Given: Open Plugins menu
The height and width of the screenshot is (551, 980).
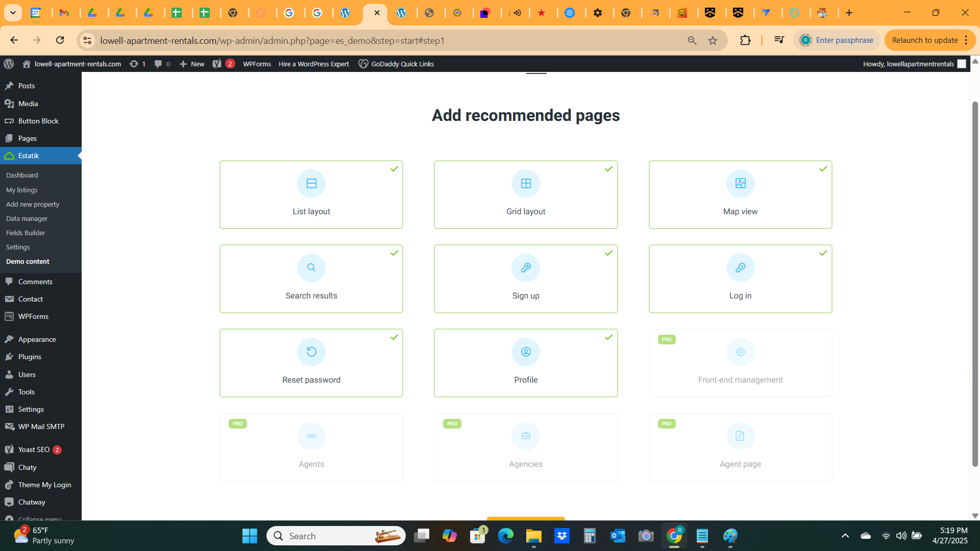Looking at the screenshot, I should [x=41, y=357].
